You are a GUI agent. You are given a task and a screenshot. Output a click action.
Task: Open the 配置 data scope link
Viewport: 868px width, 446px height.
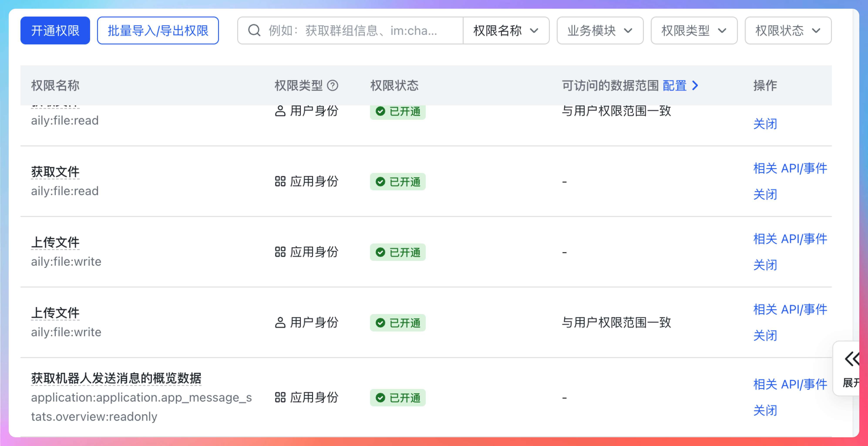(x=674, y=86)
